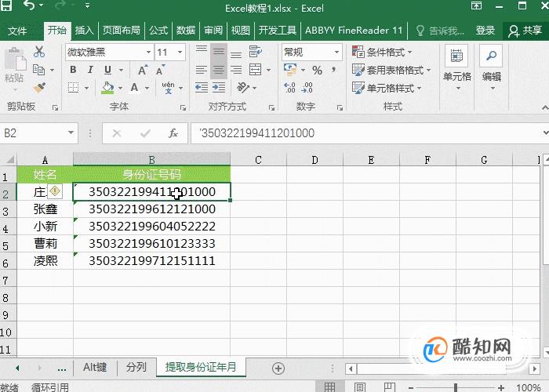Click the accounting number format icon

pos(290,70)
